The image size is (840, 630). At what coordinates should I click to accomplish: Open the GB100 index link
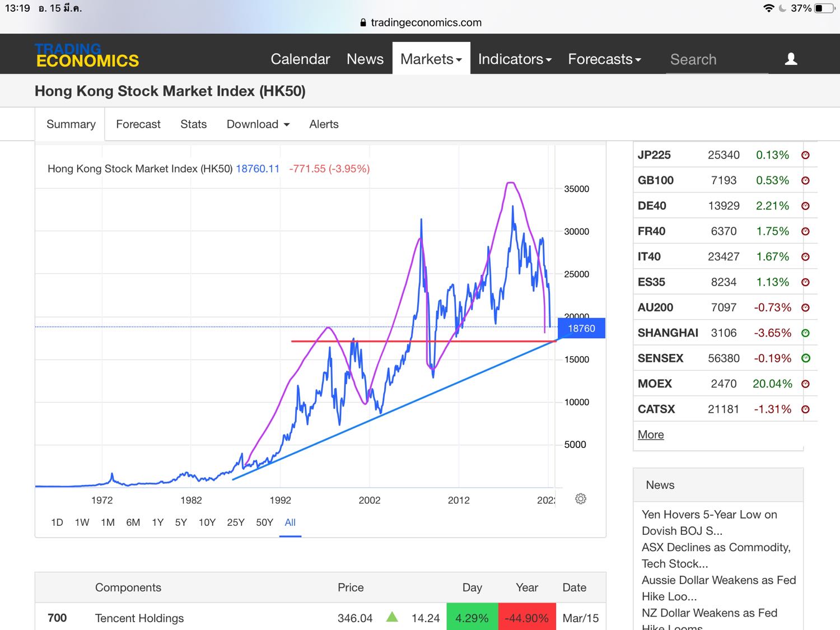click(x=656, y=180)
